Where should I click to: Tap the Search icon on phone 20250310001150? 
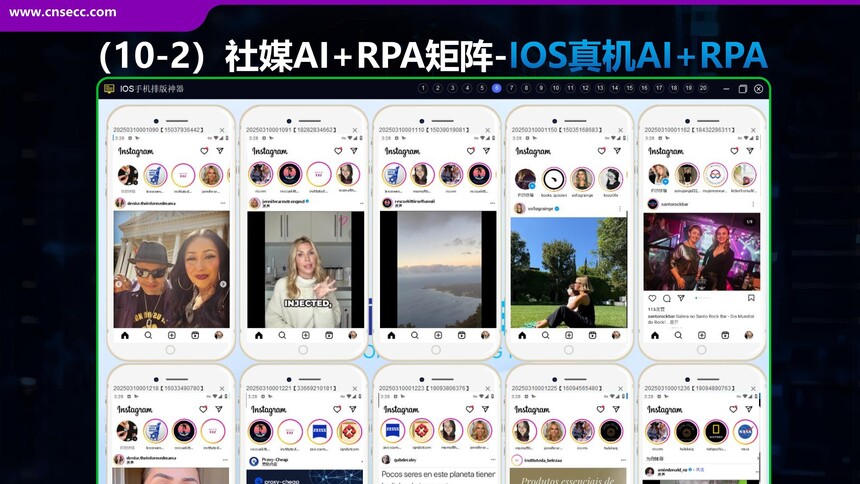[545, 335]
